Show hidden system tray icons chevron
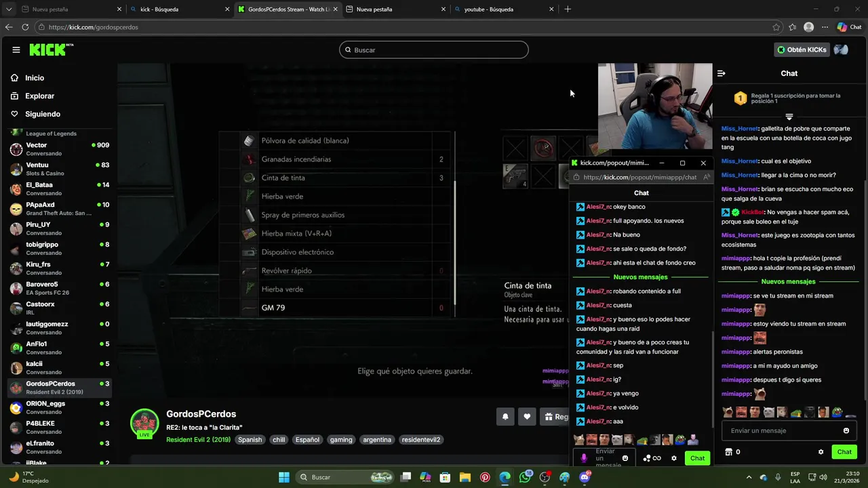This screenshot has width=868, height=488. point(749,477)
